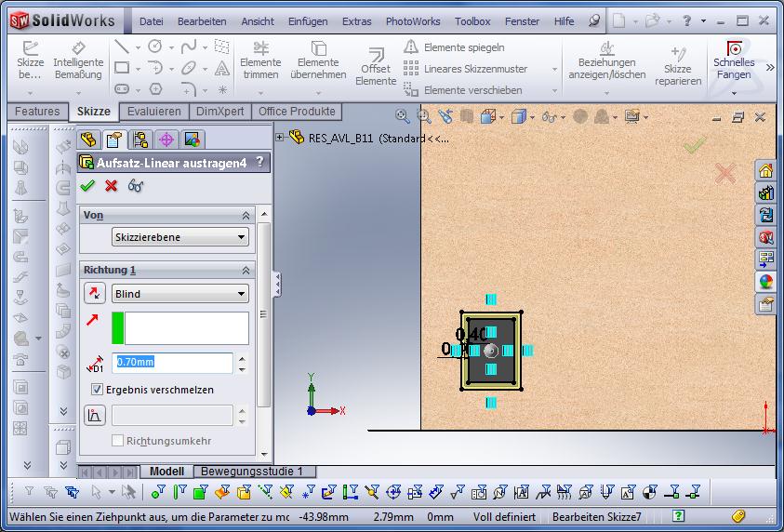Screen dimensions: 784x532
Task: Expand the RES_AVL_B11 tree node
Action: click(280, 138)
